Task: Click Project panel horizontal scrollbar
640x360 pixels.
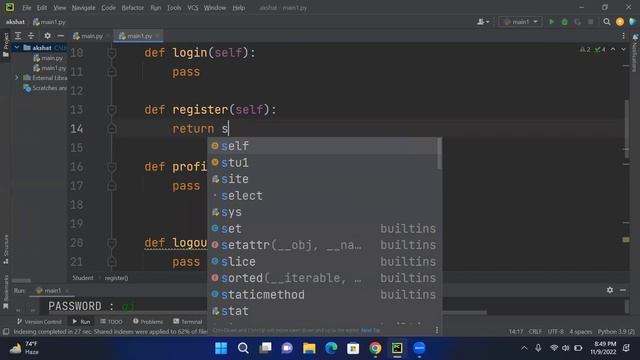Action: pos(21,280)
